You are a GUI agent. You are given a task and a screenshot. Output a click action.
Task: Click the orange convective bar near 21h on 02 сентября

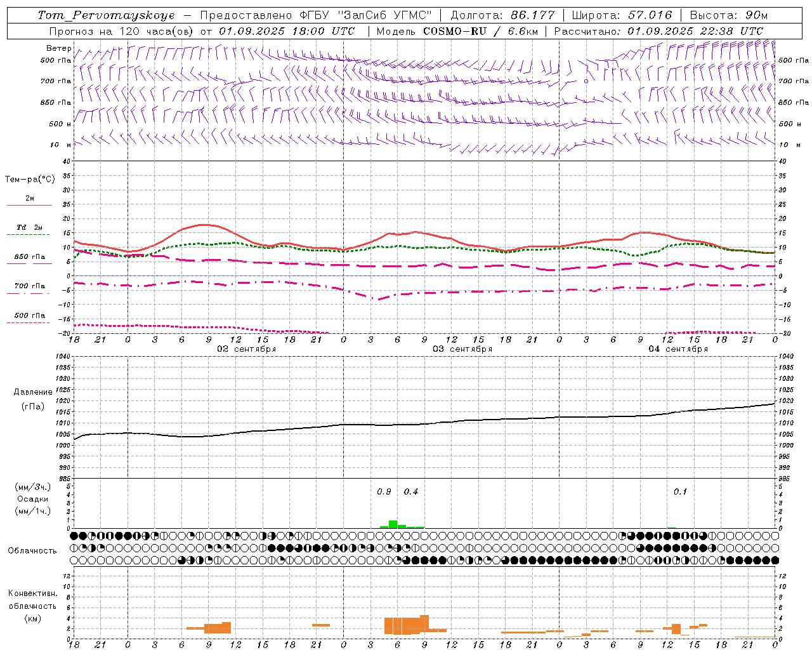[x=321, y=625]
